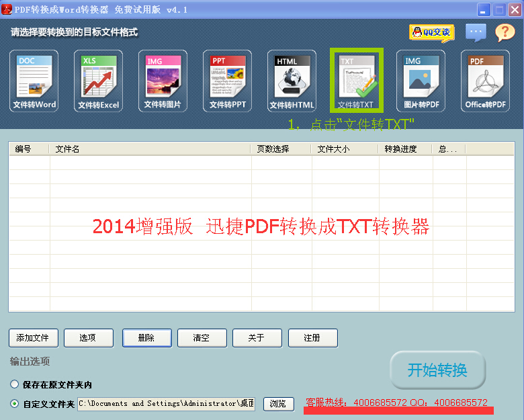
Task: Click the 文件大小 column header
Action: click(345, 149)
